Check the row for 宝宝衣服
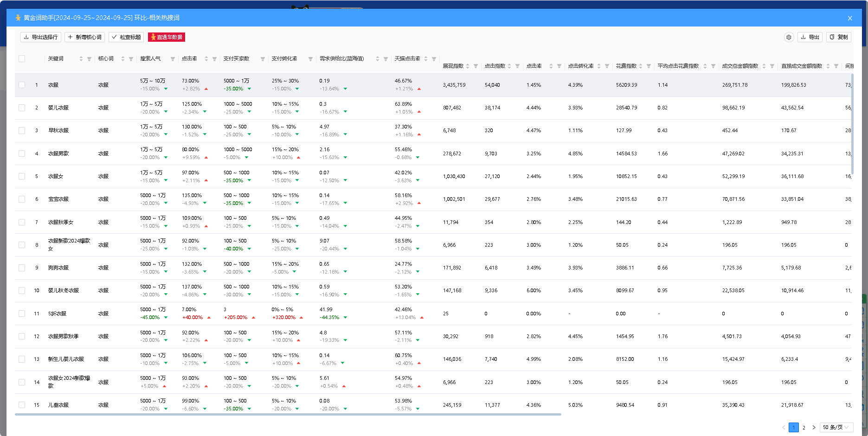 click(22, 199)
